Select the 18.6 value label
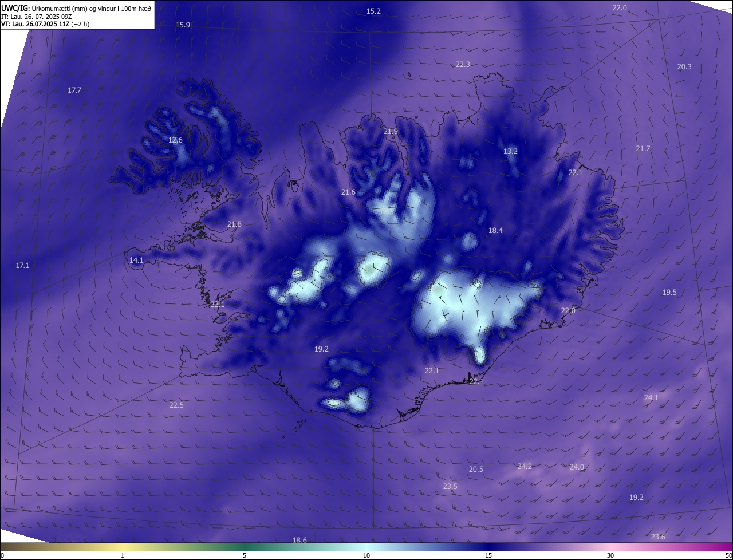Viewport: 733px width, 560px height. [x=299, y=540]
